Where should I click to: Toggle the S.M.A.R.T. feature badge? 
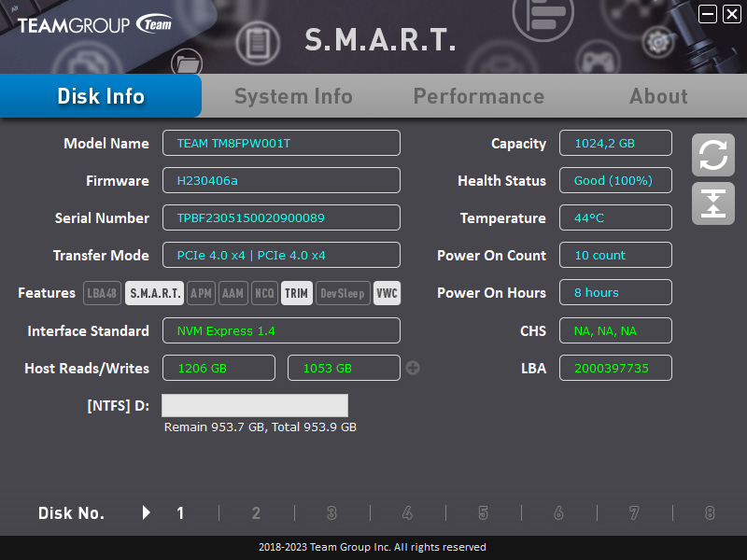click(x=153, y=292)
